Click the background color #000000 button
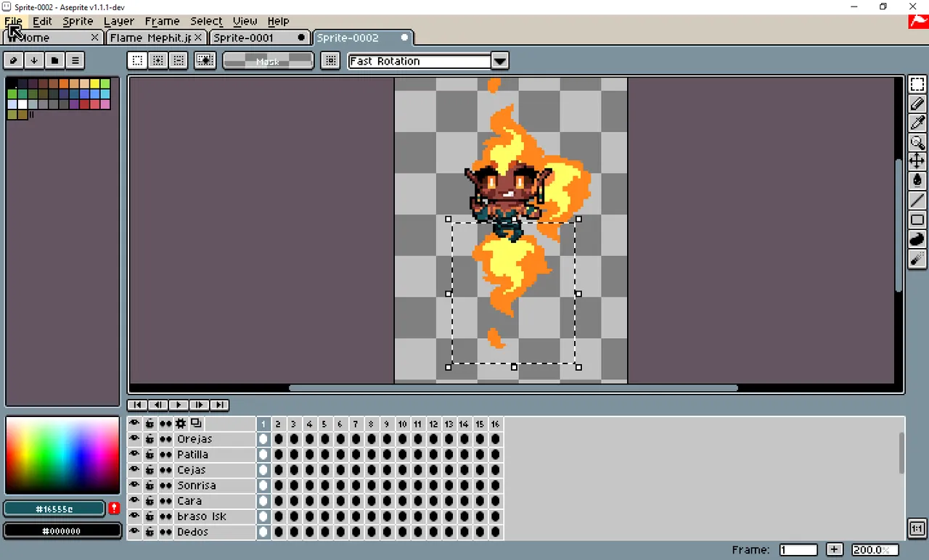This screenshot has width=929, height=560. coord(62,531)
